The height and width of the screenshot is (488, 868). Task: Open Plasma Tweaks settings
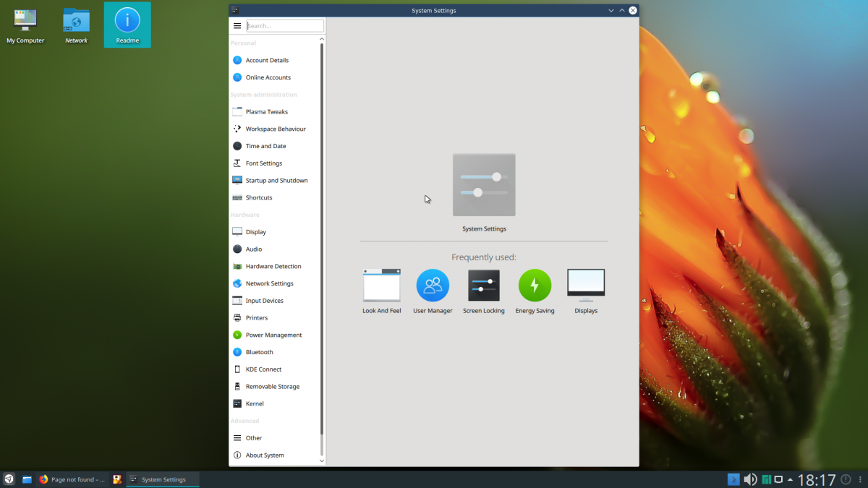(266, 111)
